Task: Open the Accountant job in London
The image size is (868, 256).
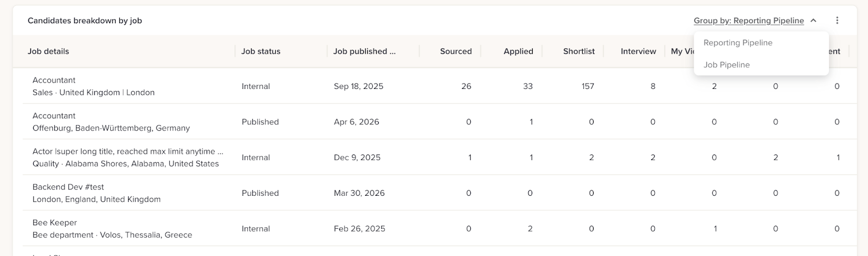Action: [54, 80]
